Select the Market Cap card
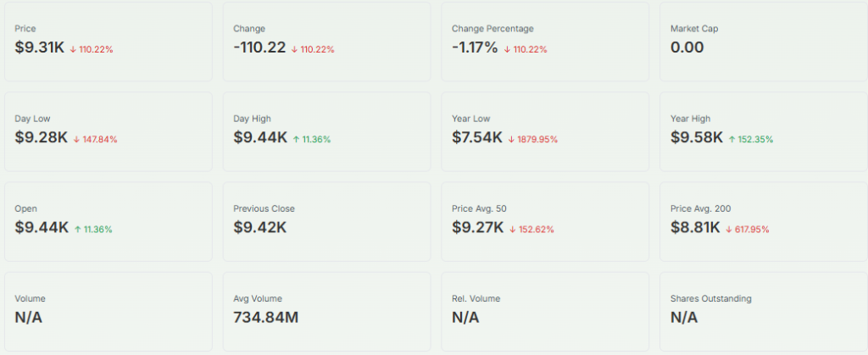Viewport: 868px width, 355px height. tap(762, 42)
